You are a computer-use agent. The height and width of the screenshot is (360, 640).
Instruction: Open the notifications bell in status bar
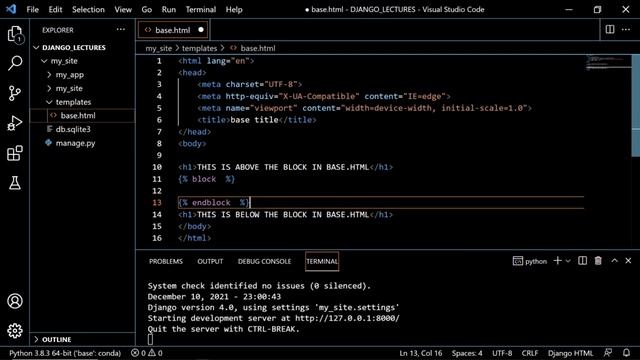click(x=626, y=353)
